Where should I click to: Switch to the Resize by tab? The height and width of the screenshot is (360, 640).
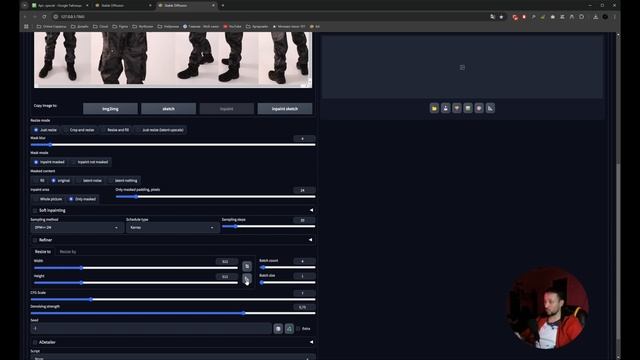pyautogui.click(x=68, y=252)
